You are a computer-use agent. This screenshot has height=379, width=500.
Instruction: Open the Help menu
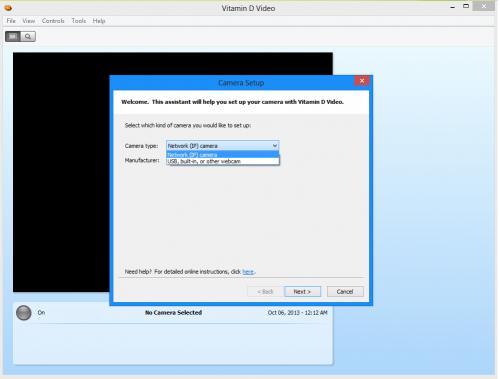[99, 21]
